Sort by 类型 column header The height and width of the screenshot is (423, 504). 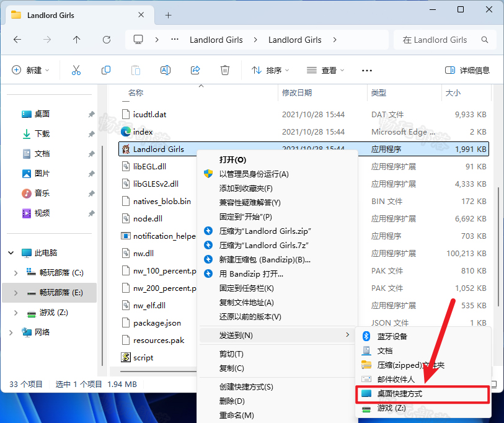point(378,93)
